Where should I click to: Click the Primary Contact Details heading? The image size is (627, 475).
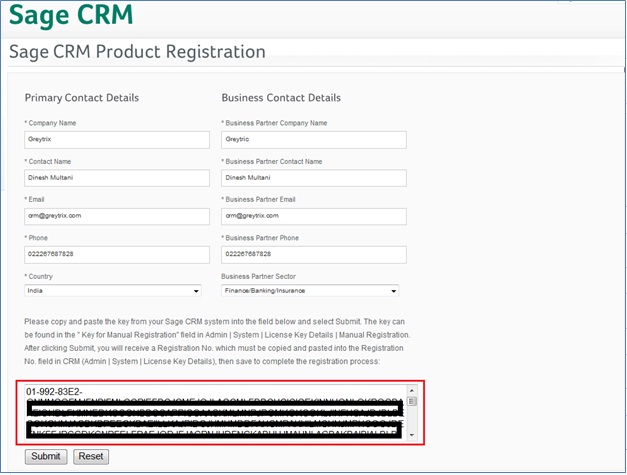(82, 98)
